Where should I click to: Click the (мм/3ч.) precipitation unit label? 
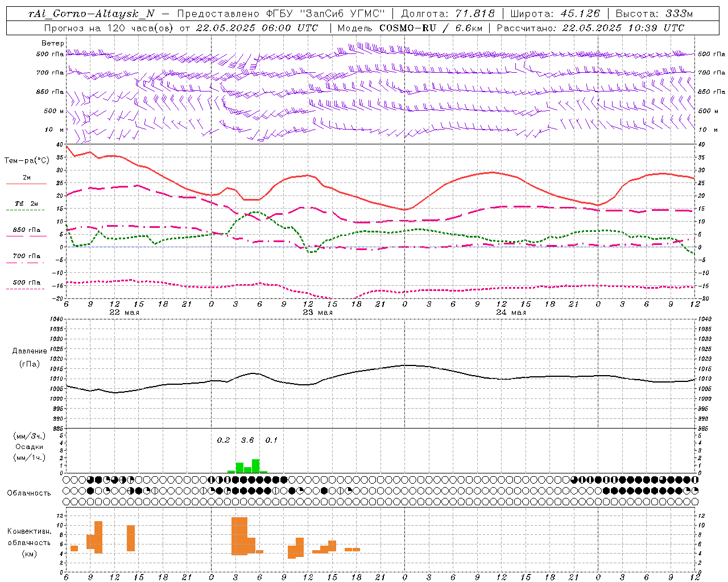tap(30, 436)
